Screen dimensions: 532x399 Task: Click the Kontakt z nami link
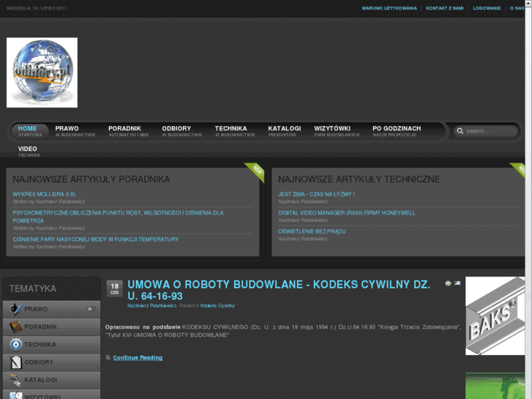[x=445, y=8]
